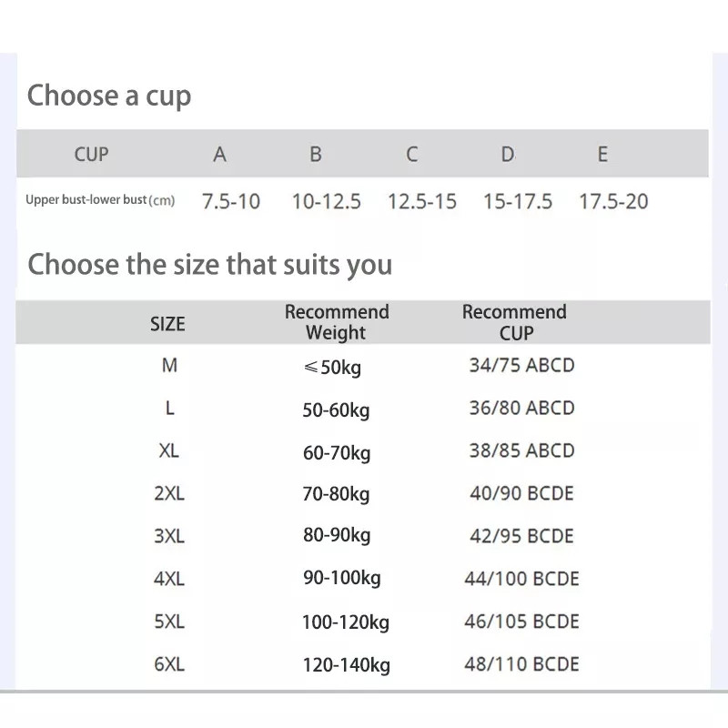Click the 50-60kg weight cell
The image size is (728, 728).
[x=336, y=410]
